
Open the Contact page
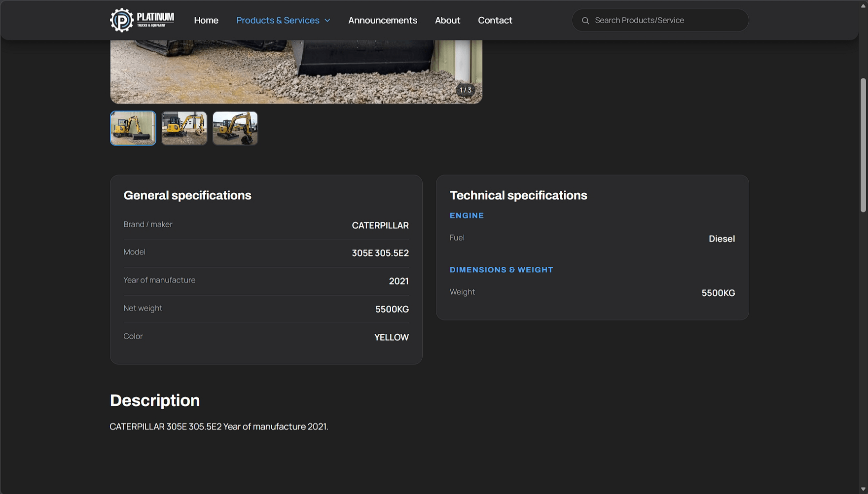click(x=495, y=20)
